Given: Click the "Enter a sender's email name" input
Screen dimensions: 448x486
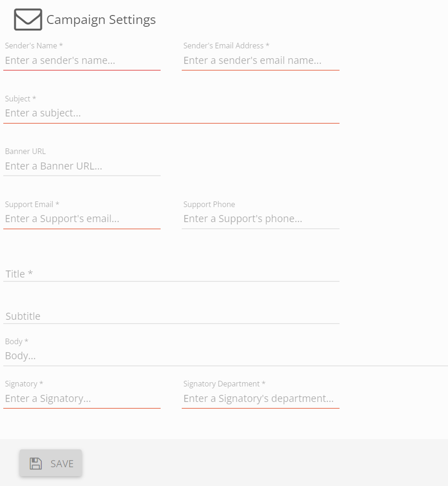Looking at the screenshot, I should (260, 61).
